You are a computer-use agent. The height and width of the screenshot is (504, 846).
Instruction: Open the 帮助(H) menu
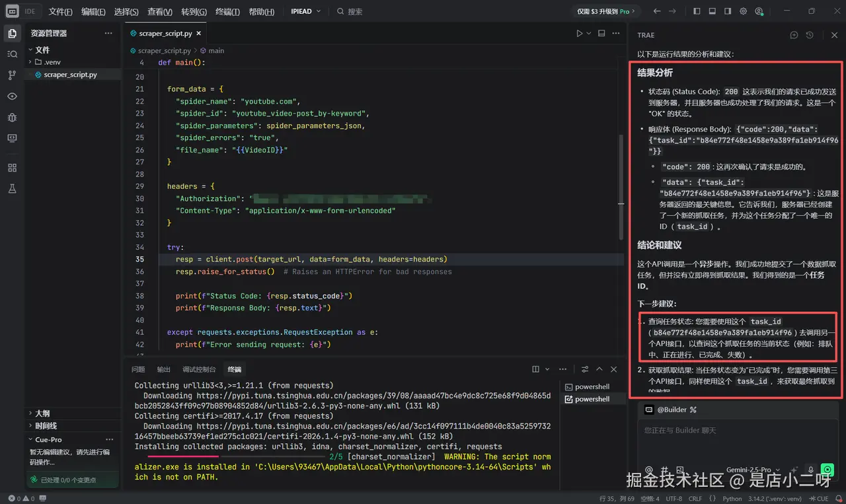262,11
